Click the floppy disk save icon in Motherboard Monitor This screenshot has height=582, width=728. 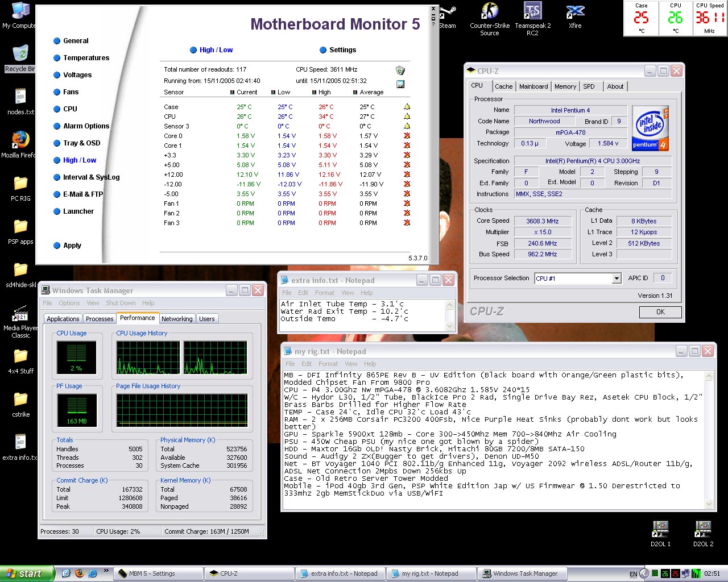400,84
